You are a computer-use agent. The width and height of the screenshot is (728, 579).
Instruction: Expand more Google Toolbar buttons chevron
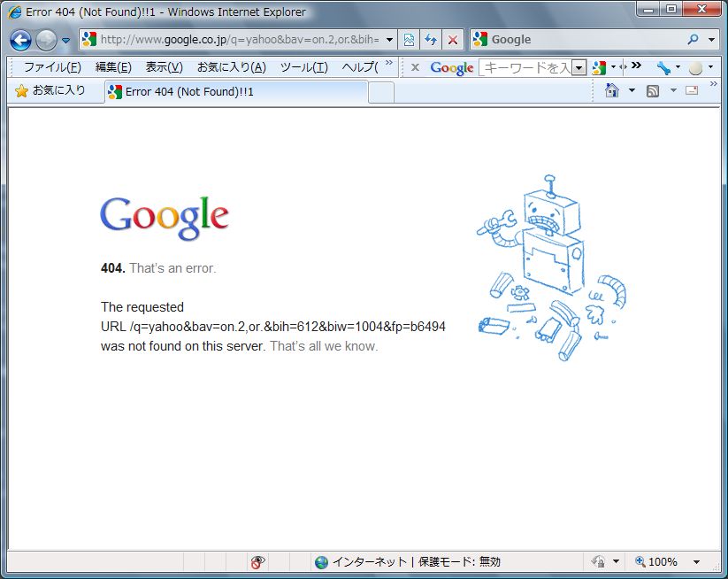pyautogui.click(x=637, y=65)
